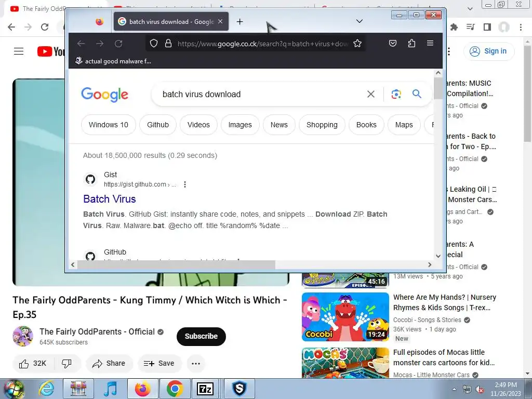532x399 pixels.
Task: Click the Gist GitHub favicon
Action: pos(90,179)
